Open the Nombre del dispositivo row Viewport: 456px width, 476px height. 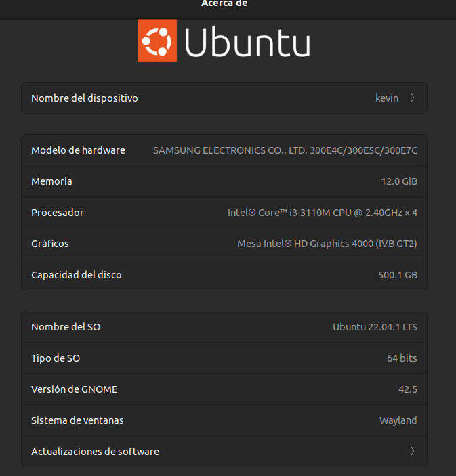[x=224, y=98]
